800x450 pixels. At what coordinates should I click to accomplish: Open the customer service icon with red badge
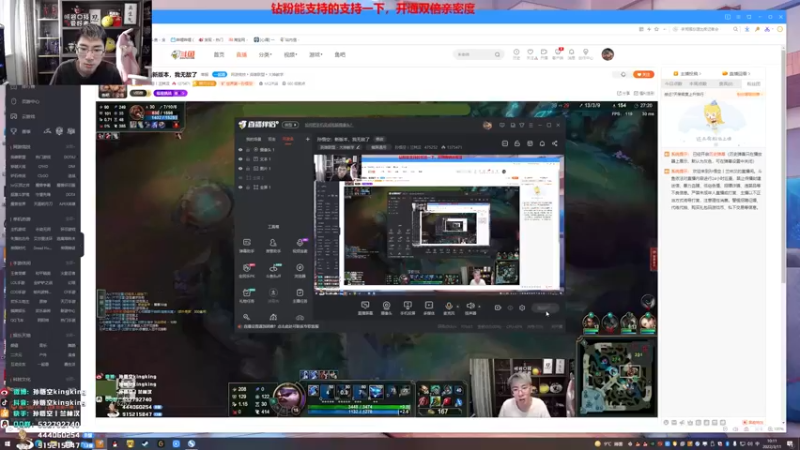point(558,54)
